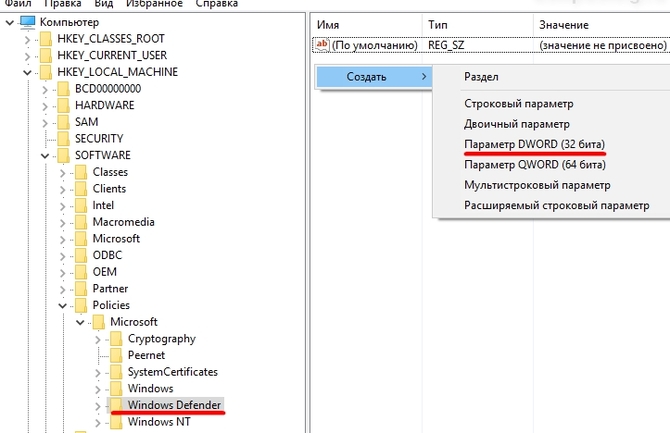Expand the SystemCertificates key
This screenshot has height=433, width=670.
[x=98, y=373]
